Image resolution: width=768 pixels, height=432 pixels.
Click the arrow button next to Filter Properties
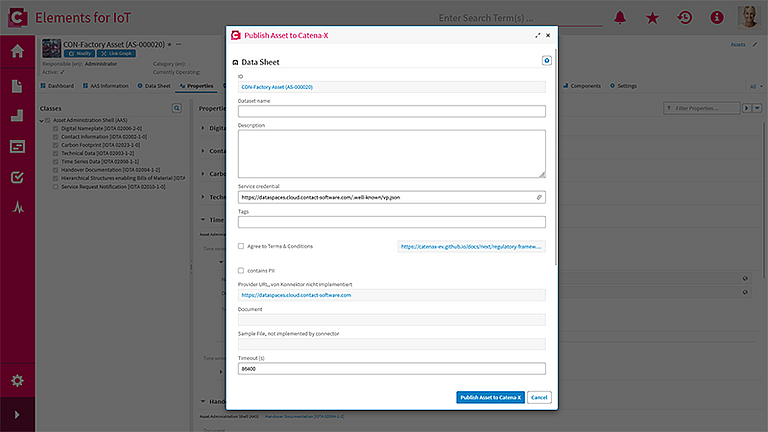click(x=746, y=108)
